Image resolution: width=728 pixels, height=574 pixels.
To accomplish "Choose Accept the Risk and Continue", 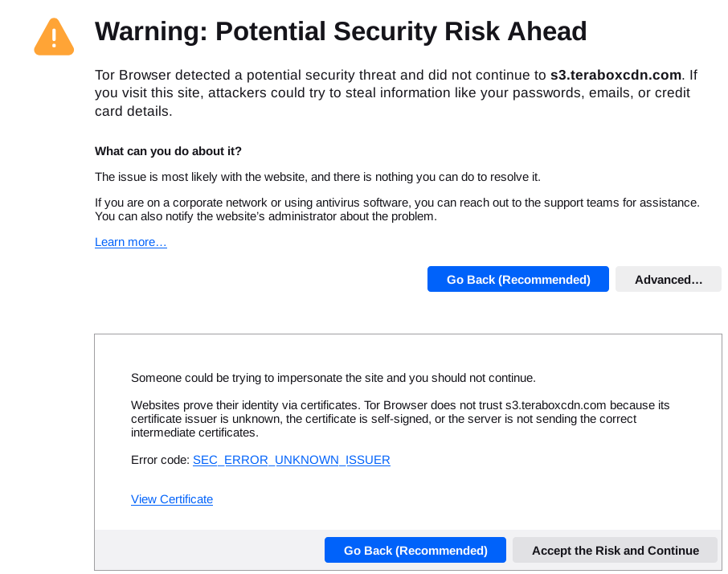I will click(x=616, y=551).
